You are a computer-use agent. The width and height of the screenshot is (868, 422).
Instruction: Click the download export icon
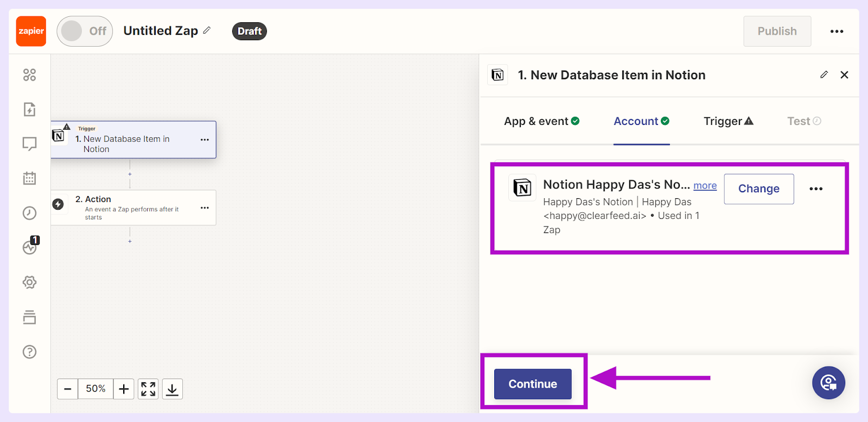172,389
